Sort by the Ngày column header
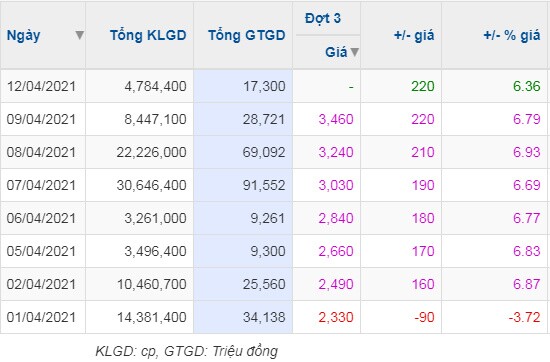This screenshot has height=362, width=550. click(24, 35)
